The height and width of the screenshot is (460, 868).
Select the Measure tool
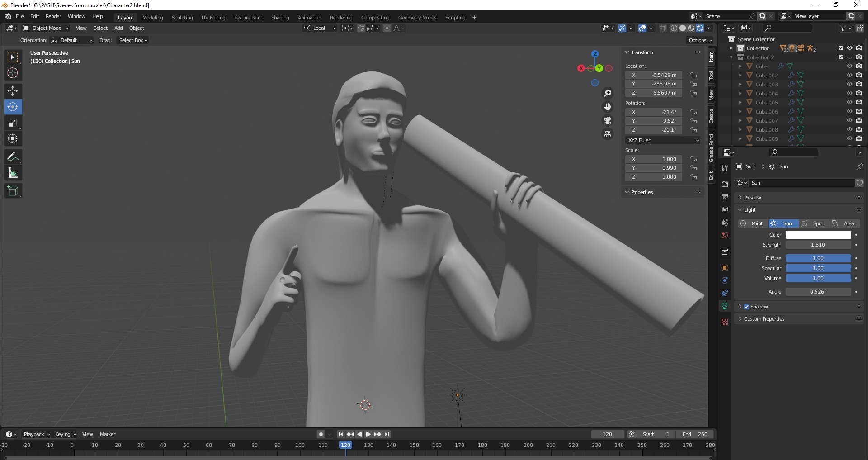pos(13,173)
